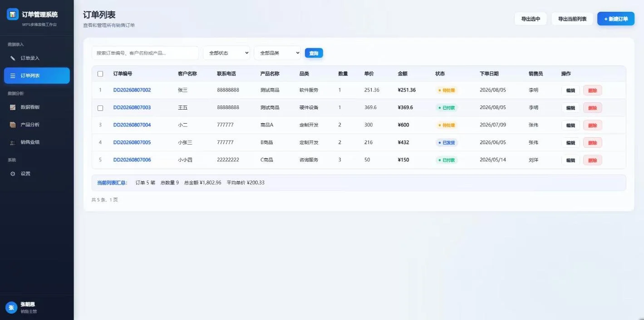Edit order DD20260807006 with 编辑 button
The width and height of the screenshot is (644, 320).
tap(570, 160)
